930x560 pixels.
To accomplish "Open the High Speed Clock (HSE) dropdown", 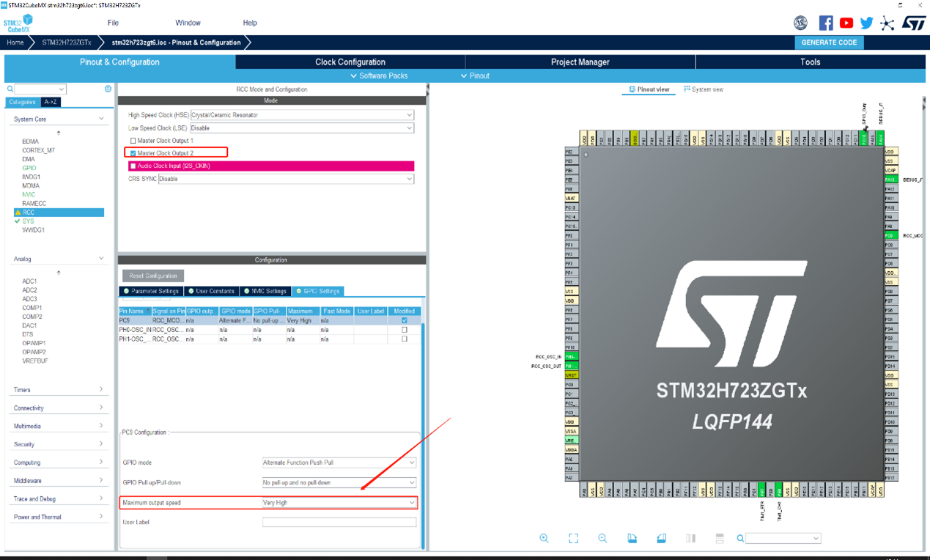I will point(302,115).
